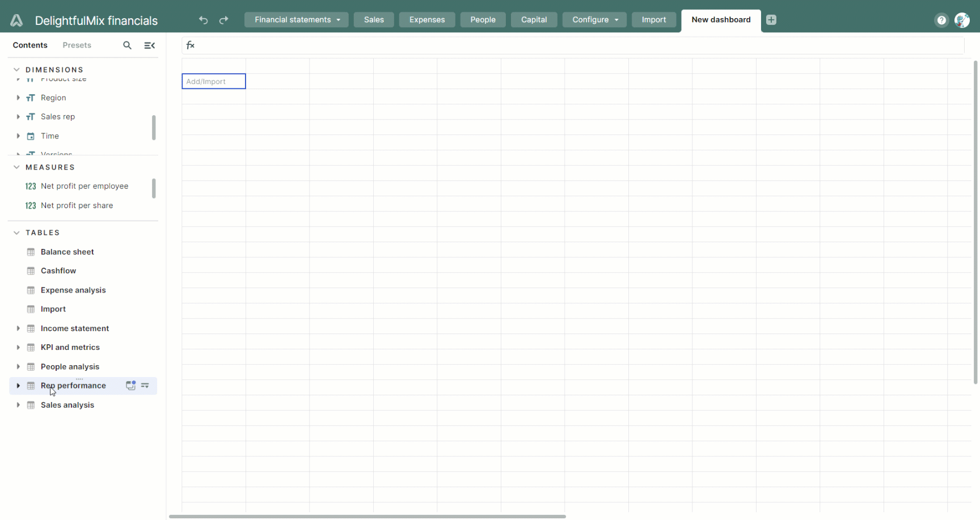This screenshot has height=520, width=980.
Task: Click the app logo icon
Action: point(16,20)
